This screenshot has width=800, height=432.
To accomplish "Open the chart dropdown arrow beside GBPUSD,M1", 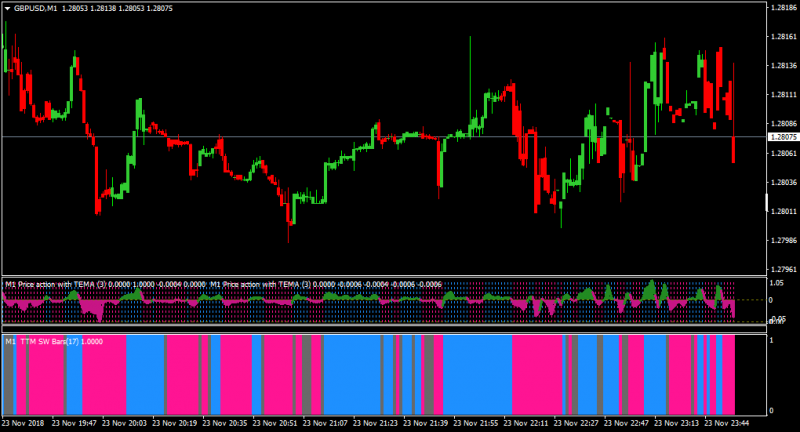I will click(x=8, y=9).
